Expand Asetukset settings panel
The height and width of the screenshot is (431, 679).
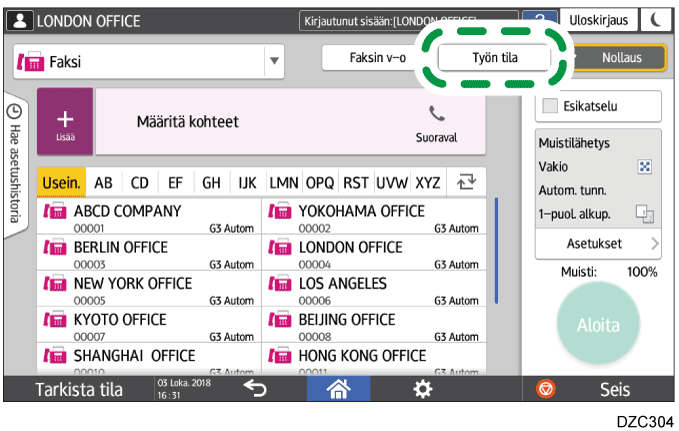[598, 243]
